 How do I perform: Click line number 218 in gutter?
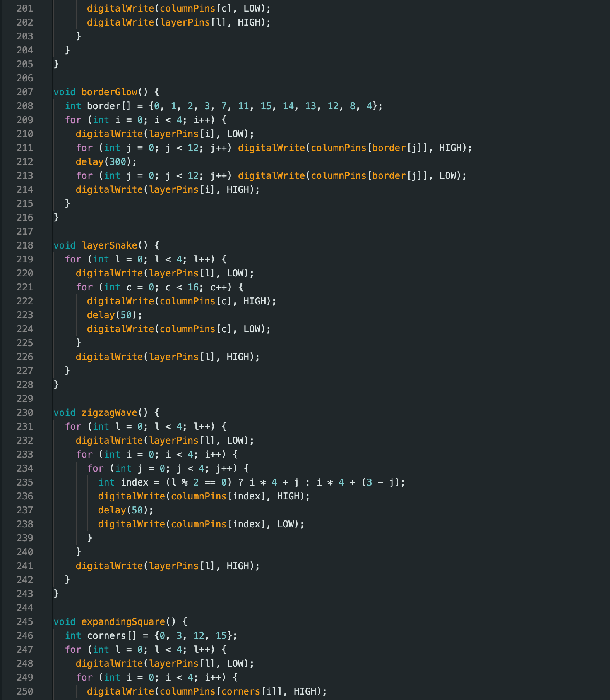pyautogui.click(x=25, y=245)
